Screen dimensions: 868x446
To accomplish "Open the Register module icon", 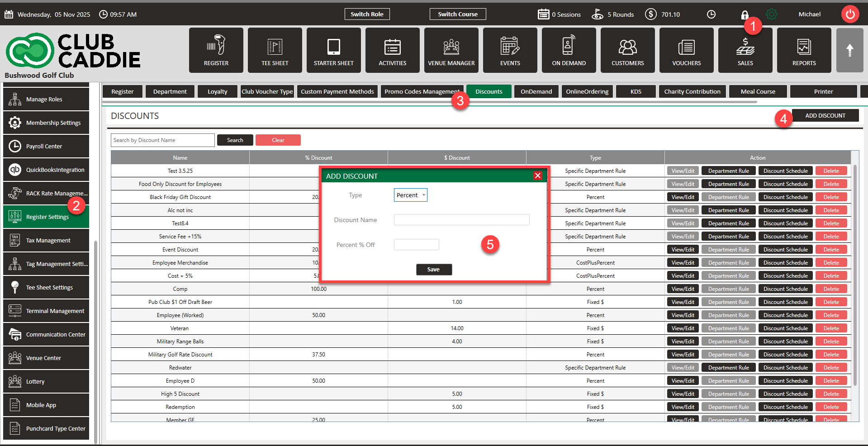I will point(216,50).
